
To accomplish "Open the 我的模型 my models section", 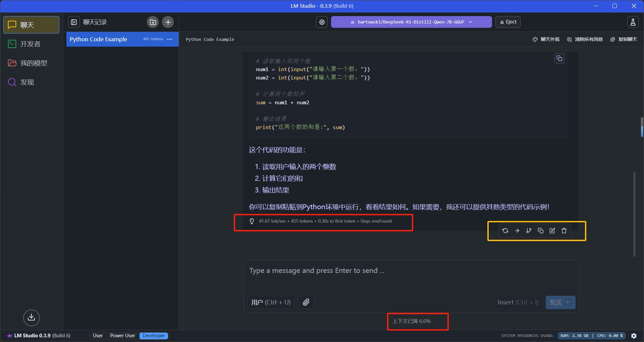I will tap(31, 63).
